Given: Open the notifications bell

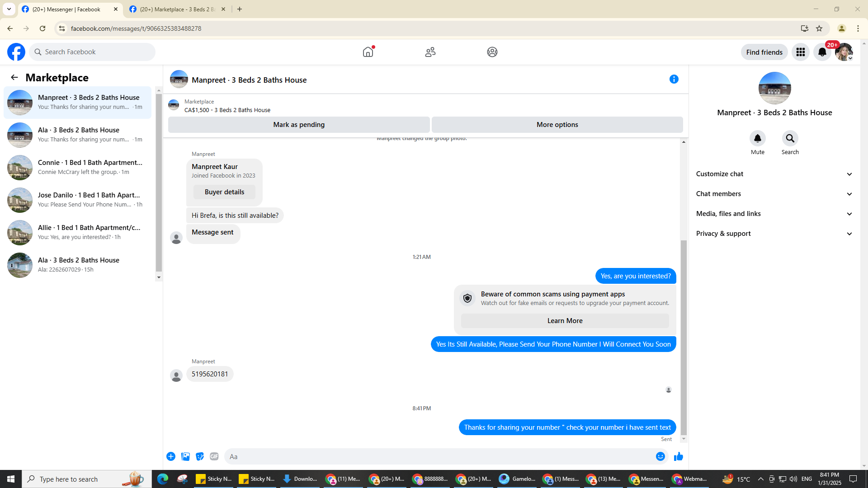Looking at the screenshot, I should coord(822,52).
